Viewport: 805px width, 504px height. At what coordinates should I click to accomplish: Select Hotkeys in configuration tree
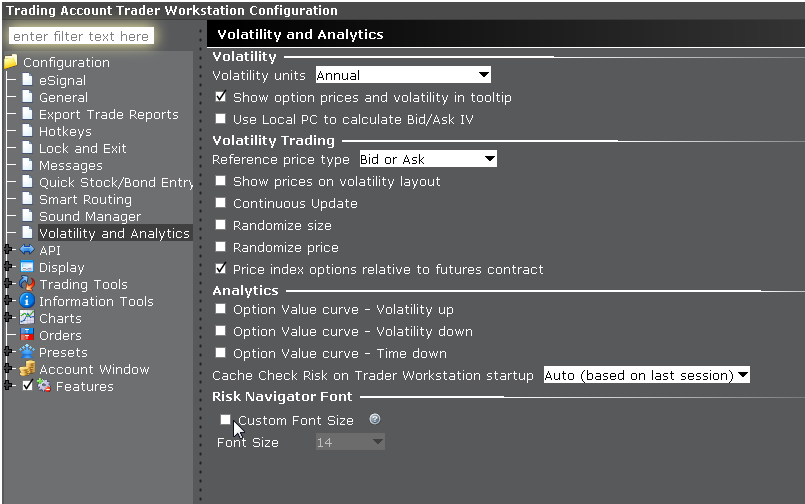(65, 131)
